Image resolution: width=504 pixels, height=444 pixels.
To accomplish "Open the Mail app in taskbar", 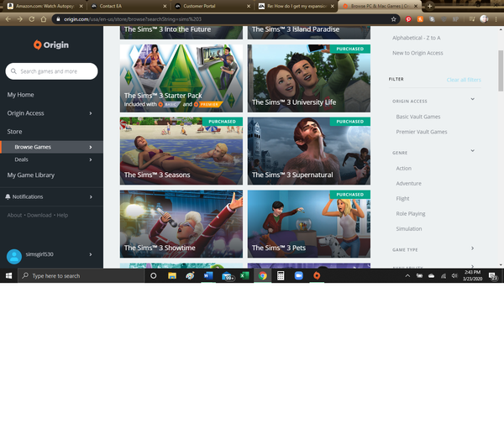I will click(x=227, y=276).
